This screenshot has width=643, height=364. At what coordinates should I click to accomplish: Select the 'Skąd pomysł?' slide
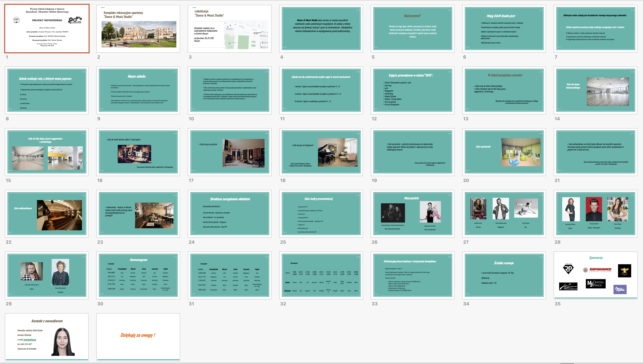[x=412, y=29]
